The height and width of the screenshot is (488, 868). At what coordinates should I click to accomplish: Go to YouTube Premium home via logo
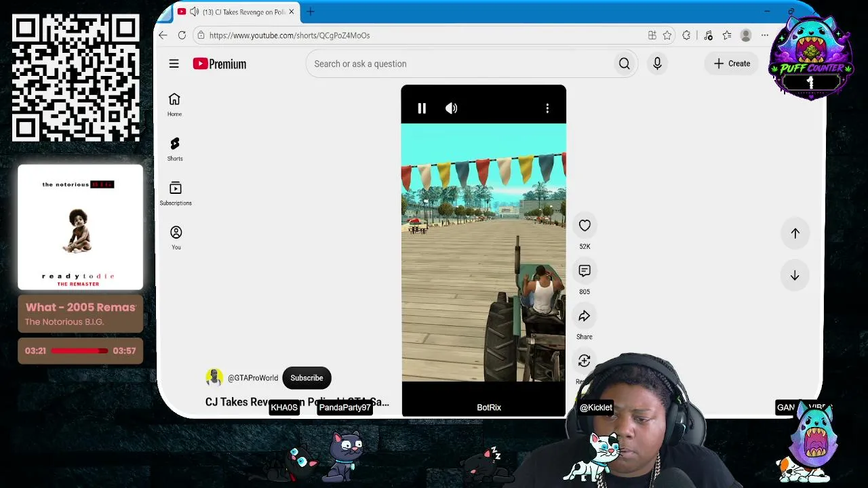point(219,64)
